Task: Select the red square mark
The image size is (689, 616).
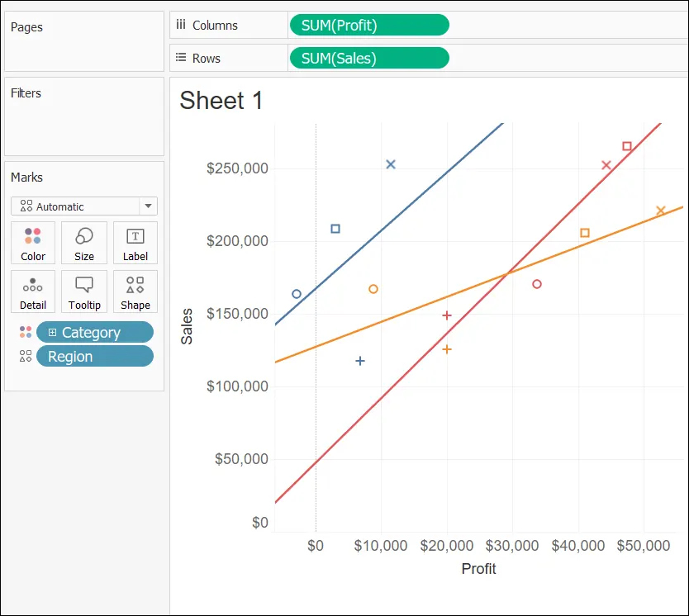Action: tap(627, 146)
